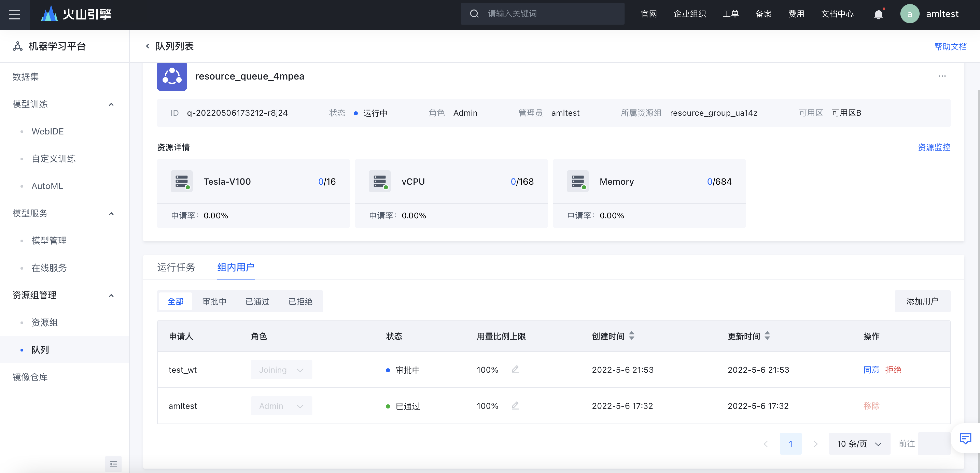980x473 pixels.
Task: Open the more options ellipsis menu
Action: [942, 76]
